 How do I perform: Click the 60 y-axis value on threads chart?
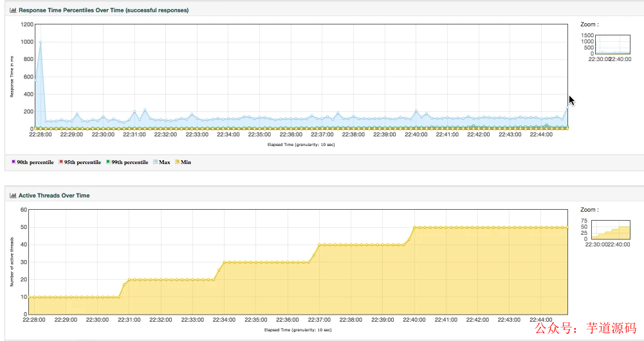pos(24,210)
